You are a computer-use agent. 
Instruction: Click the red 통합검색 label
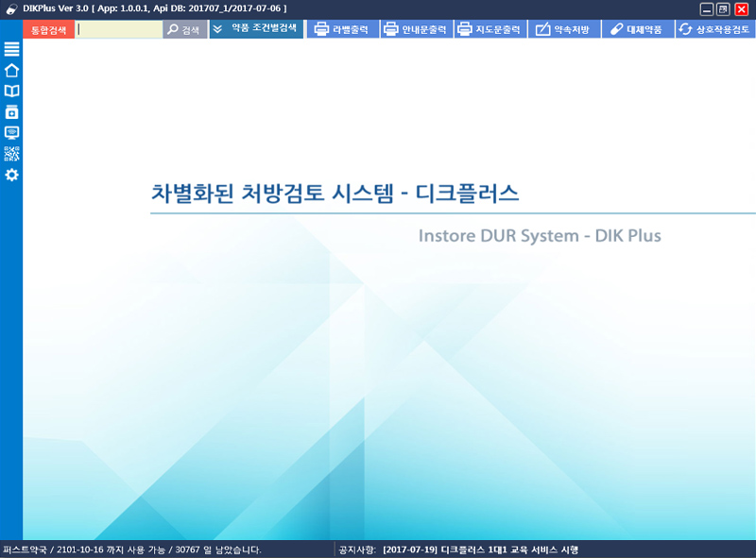click(x=48, y=29)
